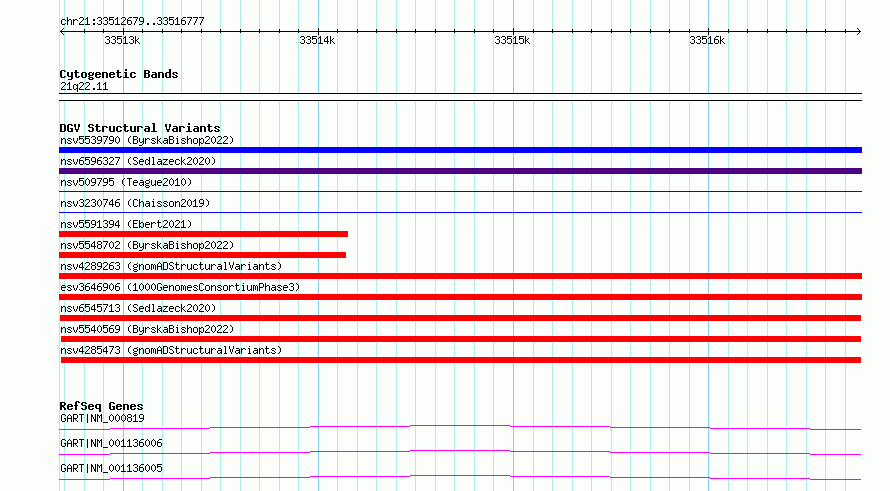
Task: Open gene label GART|NM_001136005
Action: (111, 468)
